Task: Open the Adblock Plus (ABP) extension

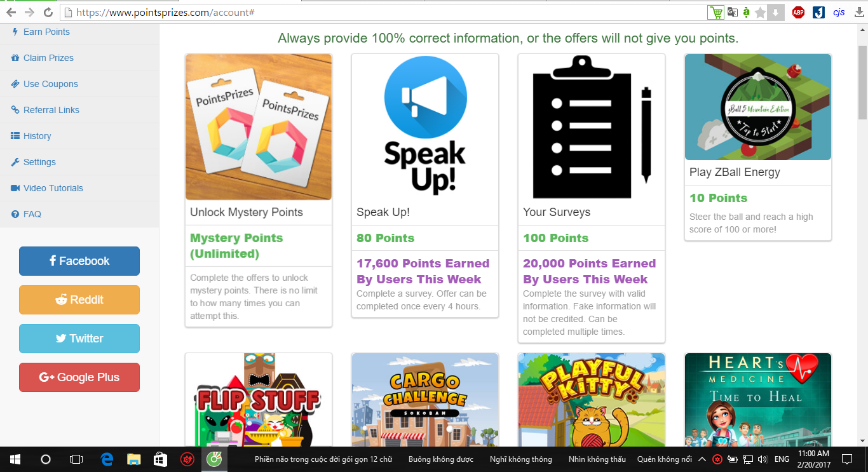Action: 798,12
